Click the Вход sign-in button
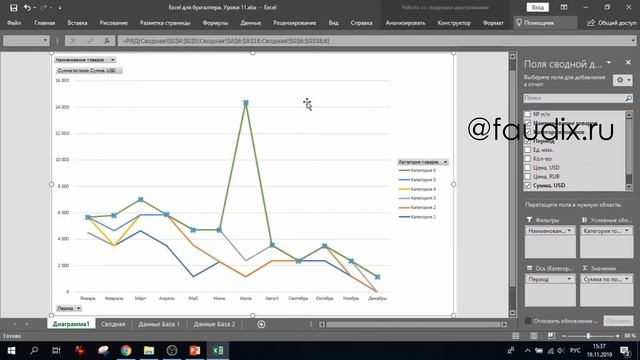This screenshot has width=640, height=360. click(x=538, y=7)
